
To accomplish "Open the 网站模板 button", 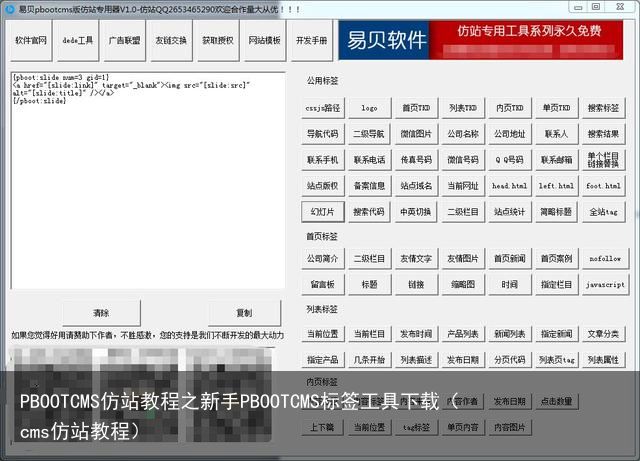I will point(264,40).
